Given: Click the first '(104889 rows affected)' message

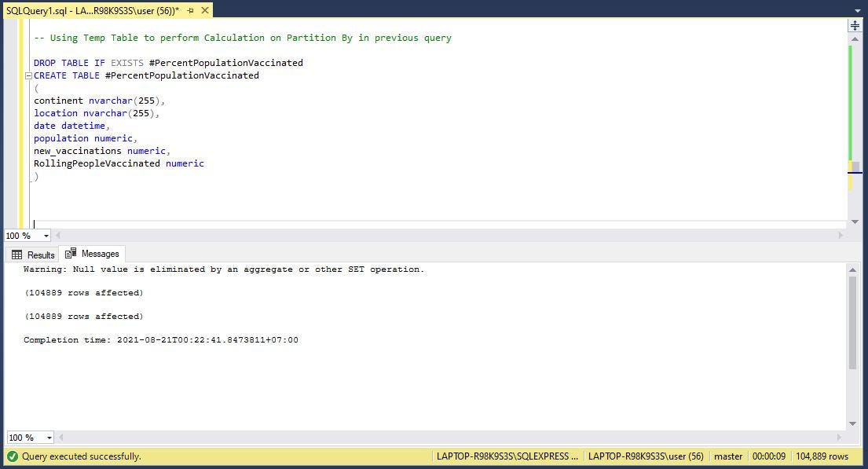Looking at the screenshot, I should (83, 293).
